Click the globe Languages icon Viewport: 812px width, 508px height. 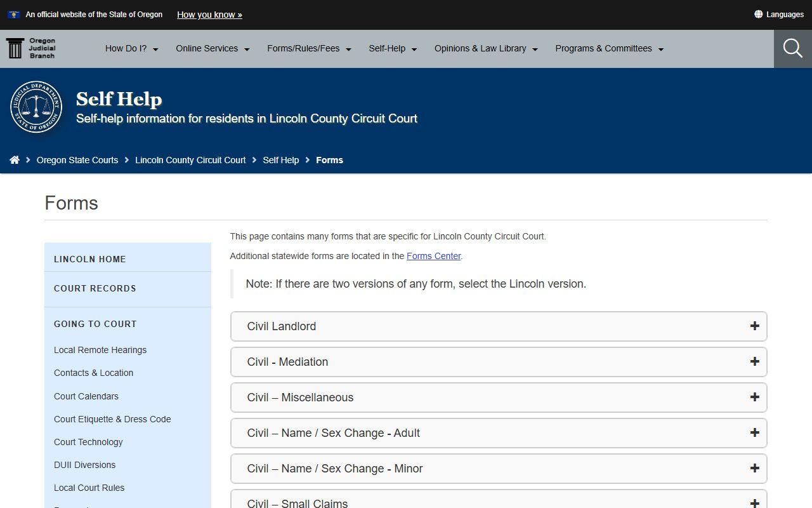(758, 15)
